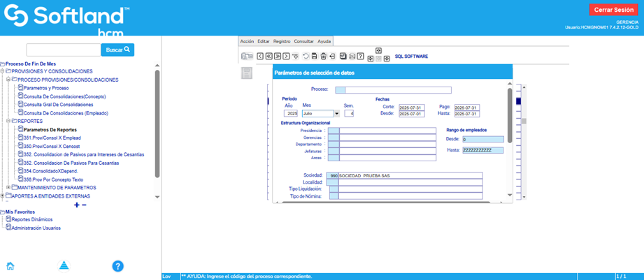Jump to the last record double-arrow
This screenshot has width=644, height=280.
tap(277, 56)
